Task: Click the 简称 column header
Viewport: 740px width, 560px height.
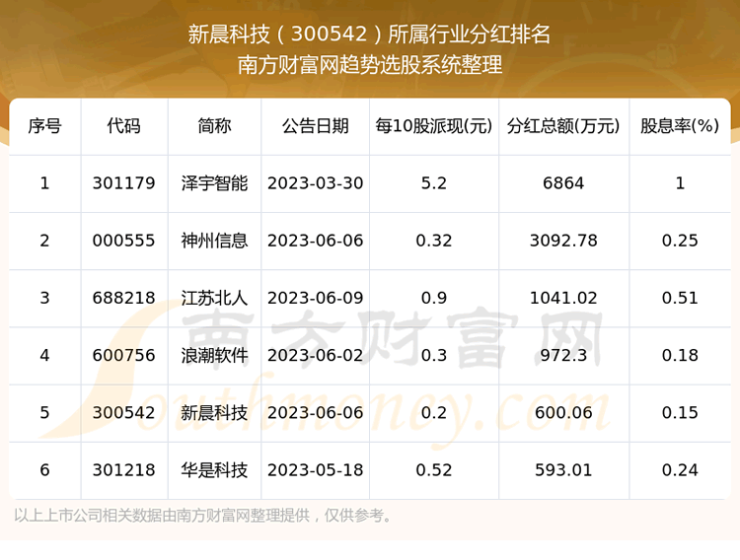Action: (x=214, y=126)
